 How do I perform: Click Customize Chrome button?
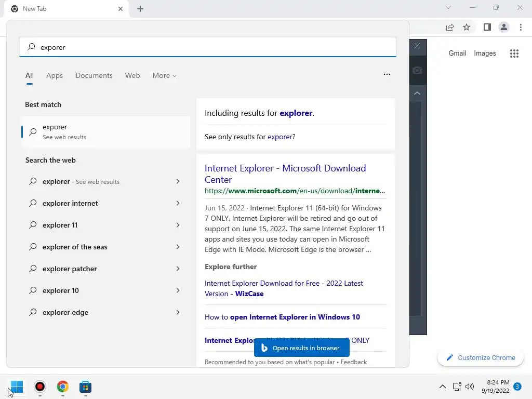tap(481, 357)
